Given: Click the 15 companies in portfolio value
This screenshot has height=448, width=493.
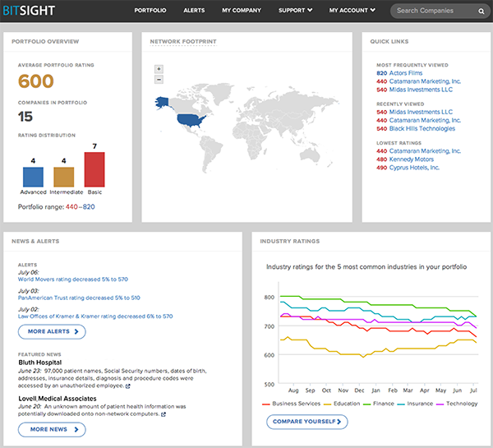Looking at the screenshot, I should (x=25, y=117).
